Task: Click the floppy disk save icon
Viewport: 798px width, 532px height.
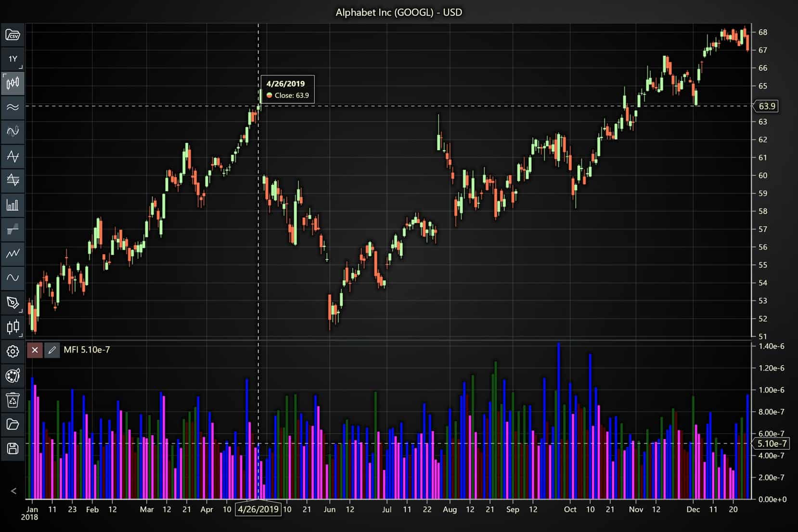Action: pos(13,449)
